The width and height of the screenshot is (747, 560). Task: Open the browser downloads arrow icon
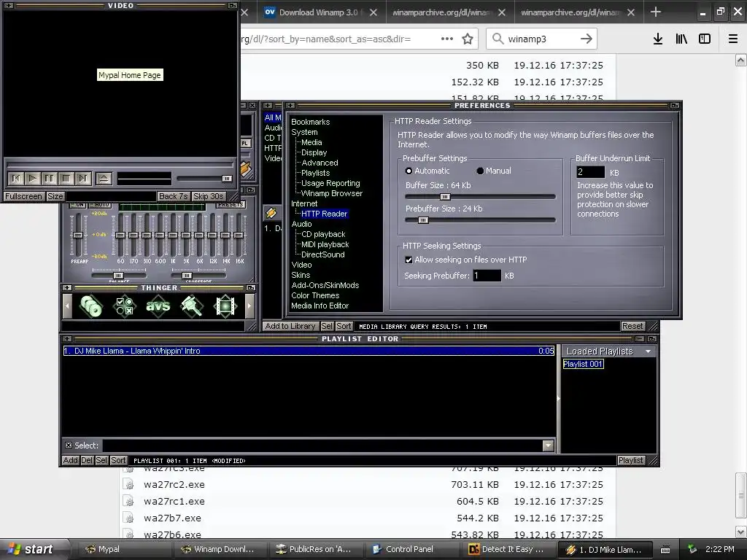pos(658,39)
